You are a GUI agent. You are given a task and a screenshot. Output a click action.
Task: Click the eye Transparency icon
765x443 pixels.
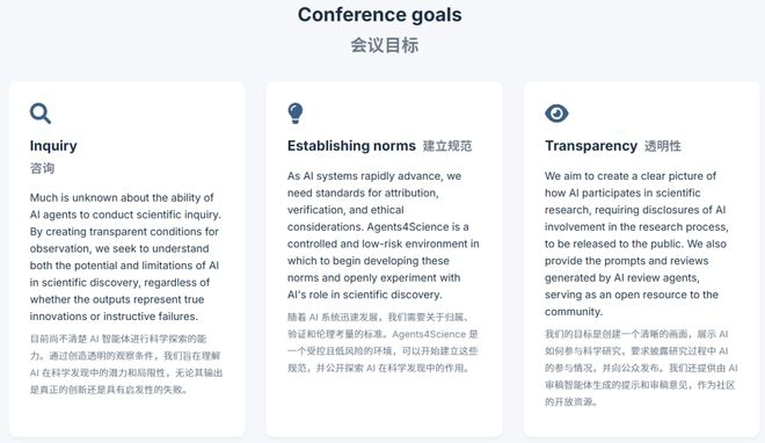tap(556, 113)
